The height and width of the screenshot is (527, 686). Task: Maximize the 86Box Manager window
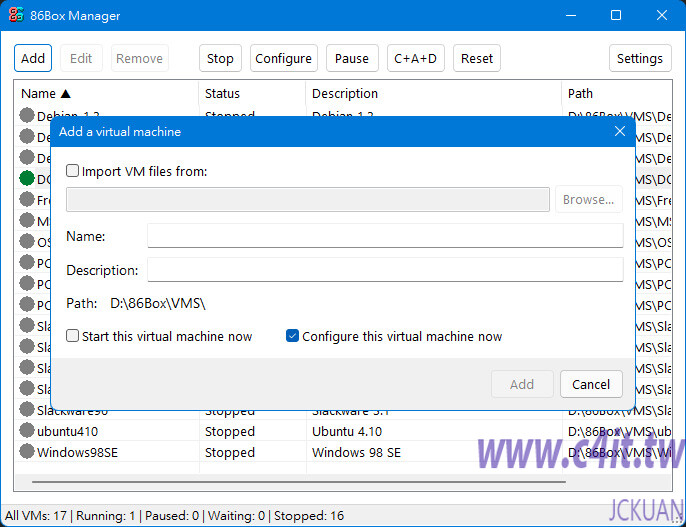(616, 15)
